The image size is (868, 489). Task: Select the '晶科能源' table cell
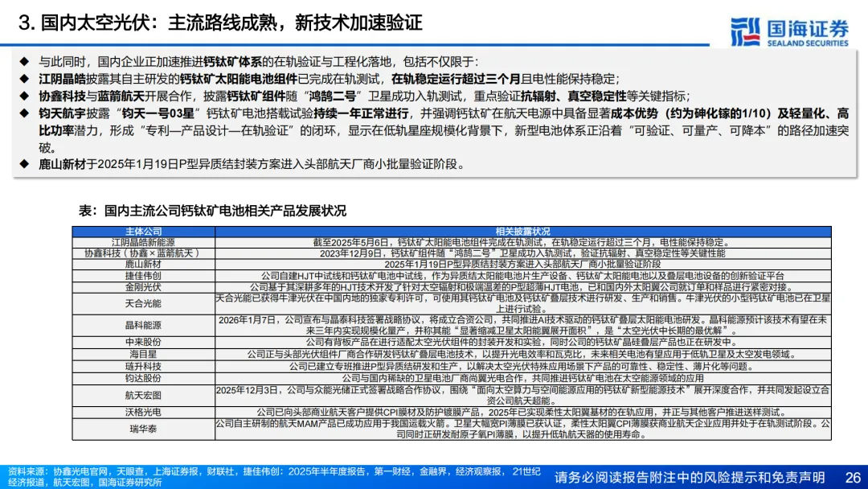click(143, 326)
